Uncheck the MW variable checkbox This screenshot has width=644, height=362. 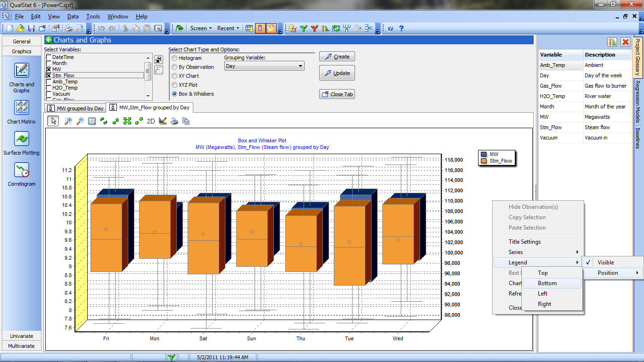pos(49,69)
